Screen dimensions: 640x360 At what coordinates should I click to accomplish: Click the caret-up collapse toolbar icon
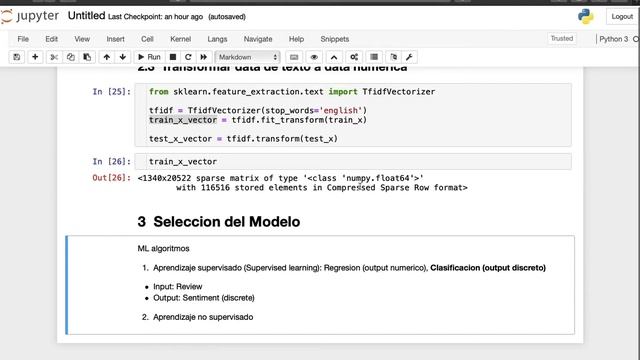pyautogui.click(x=334, y=57)
